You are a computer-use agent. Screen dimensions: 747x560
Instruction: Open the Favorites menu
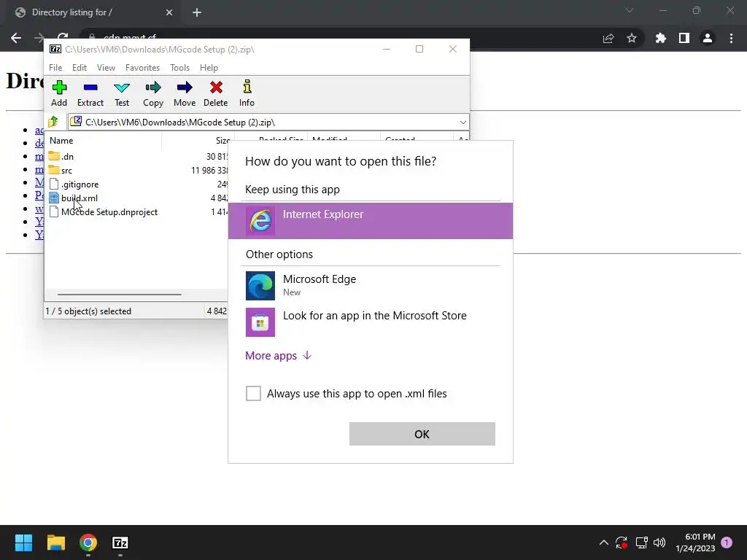point(142,68)
